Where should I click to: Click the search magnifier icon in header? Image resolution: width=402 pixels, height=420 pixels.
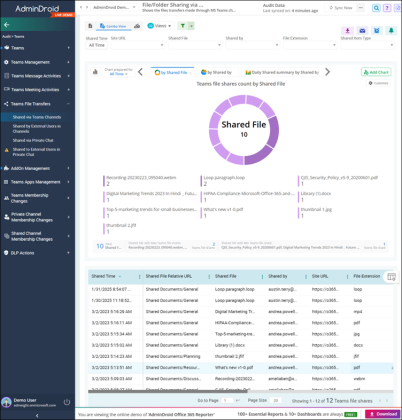[x=376, y=8]
